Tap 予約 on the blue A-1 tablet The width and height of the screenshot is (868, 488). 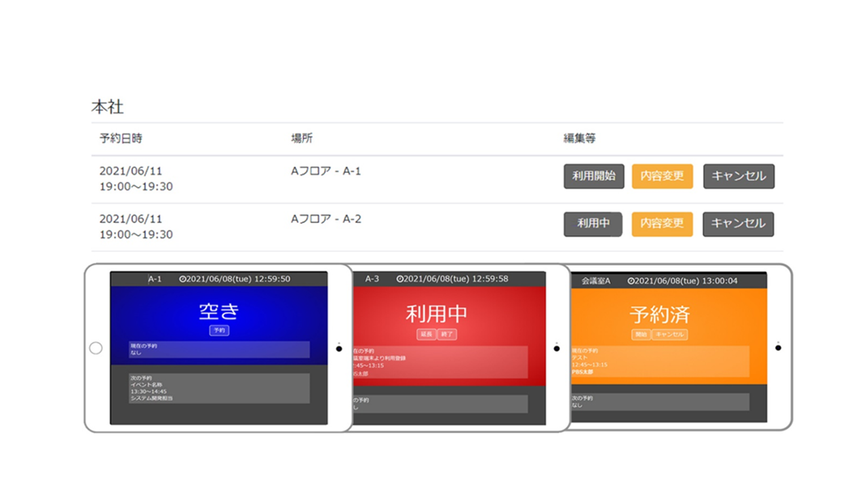tap(219, 330)
